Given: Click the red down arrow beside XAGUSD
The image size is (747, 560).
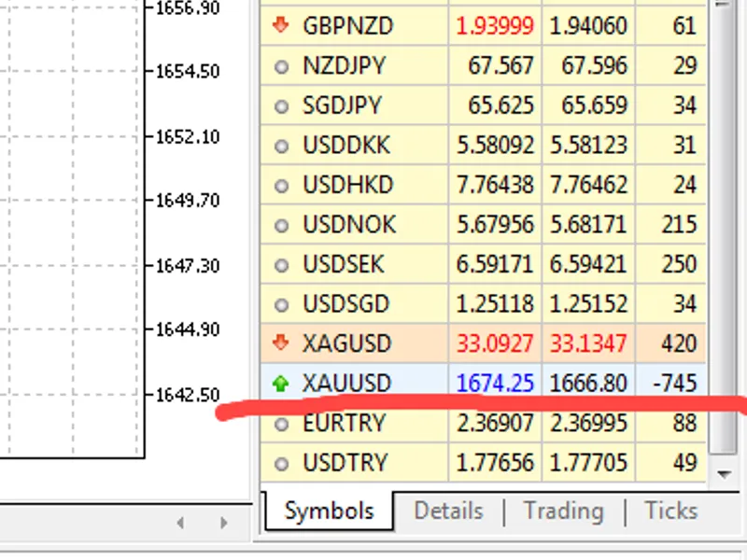Looking at the screenshot, I should (281, 343).
